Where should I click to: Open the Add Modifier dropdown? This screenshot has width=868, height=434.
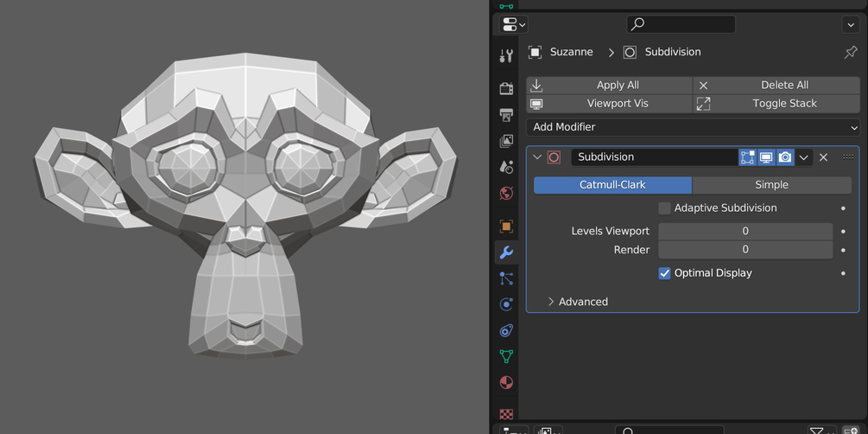pyautogui.click(x=693, y=127)
